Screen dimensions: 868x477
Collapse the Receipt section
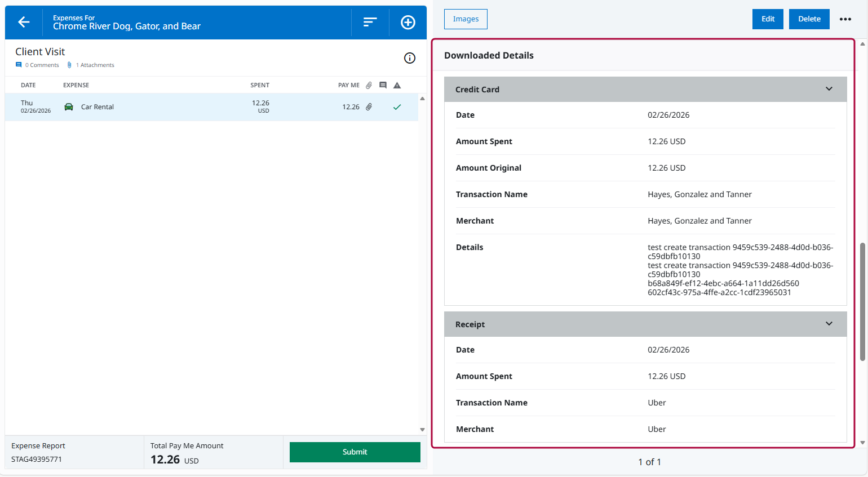pos(829,324)
